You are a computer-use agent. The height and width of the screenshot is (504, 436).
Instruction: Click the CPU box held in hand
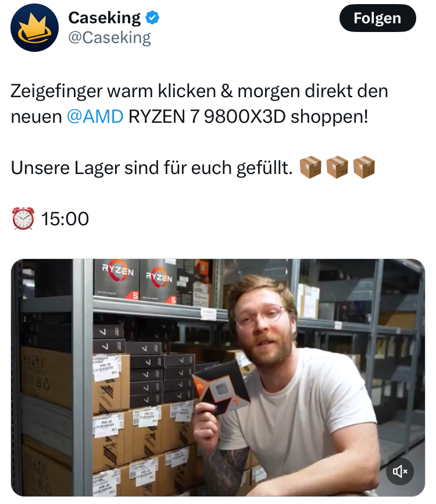coord(221,388)
